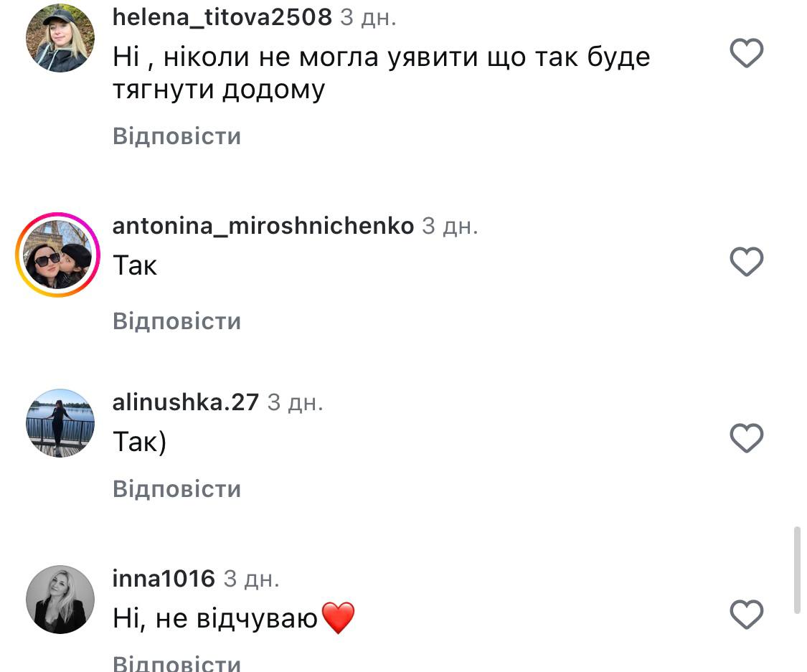Open username alinushka.27

point(185,402)
